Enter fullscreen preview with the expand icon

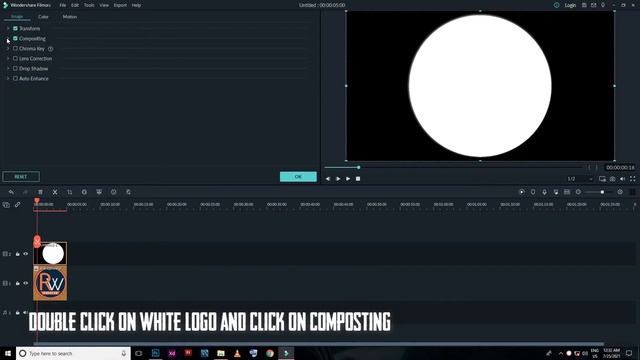[x=633, y=179]
